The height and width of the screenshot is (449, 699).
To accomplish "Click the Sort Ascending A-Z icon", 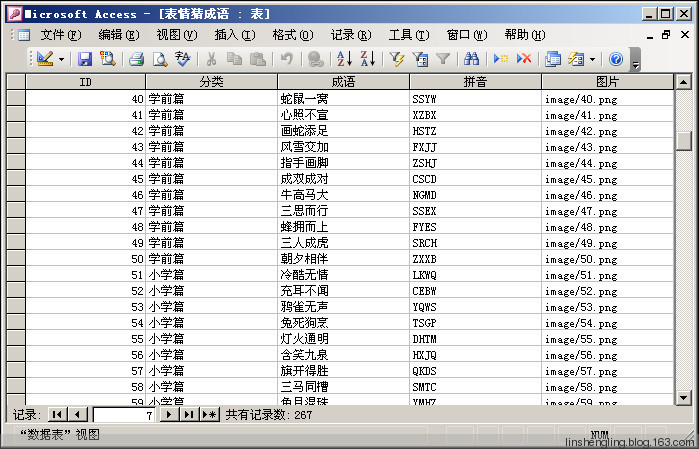I will point(345,59).
